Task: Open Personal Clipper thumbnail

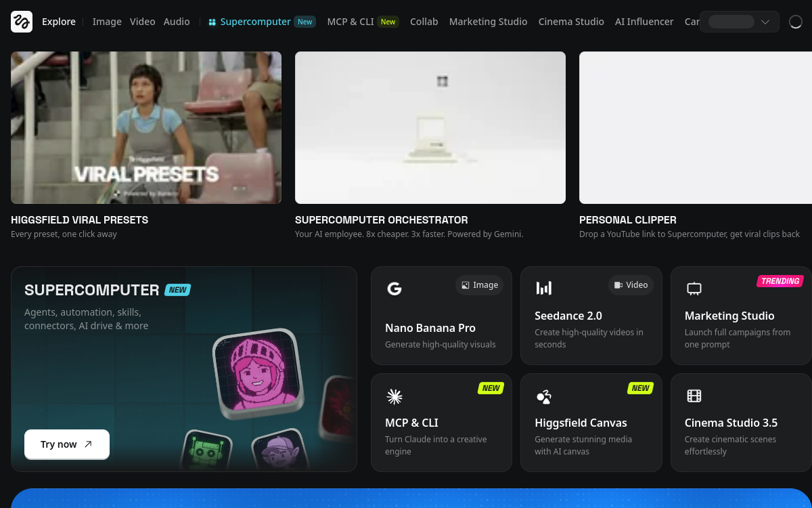Action: (696, 127)
